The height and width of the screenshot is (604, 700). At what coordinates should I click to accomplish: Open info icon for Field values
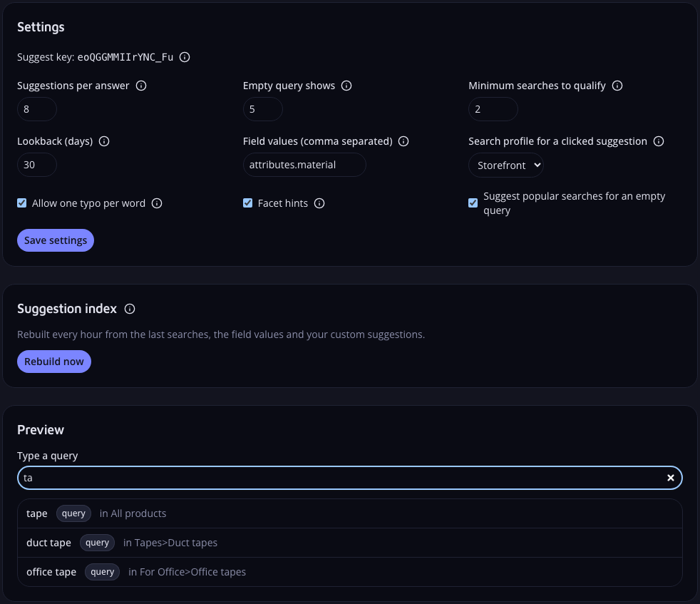pyautogui.click(x=403, y=141)
